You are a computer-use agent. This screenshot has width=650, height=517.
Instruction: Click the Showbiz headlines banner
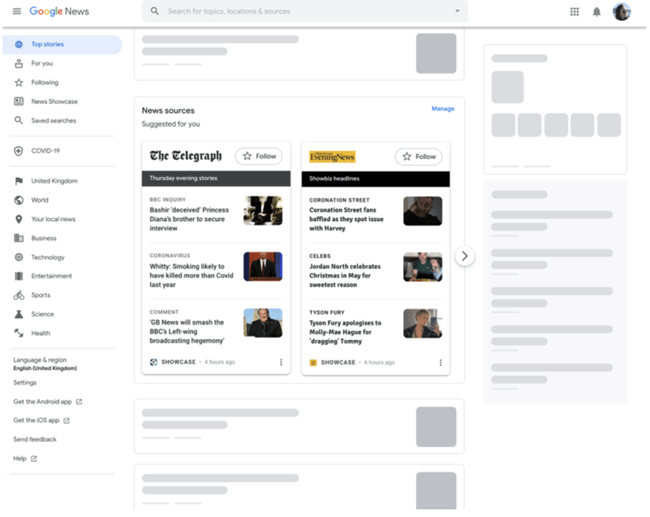pos(376,179)
